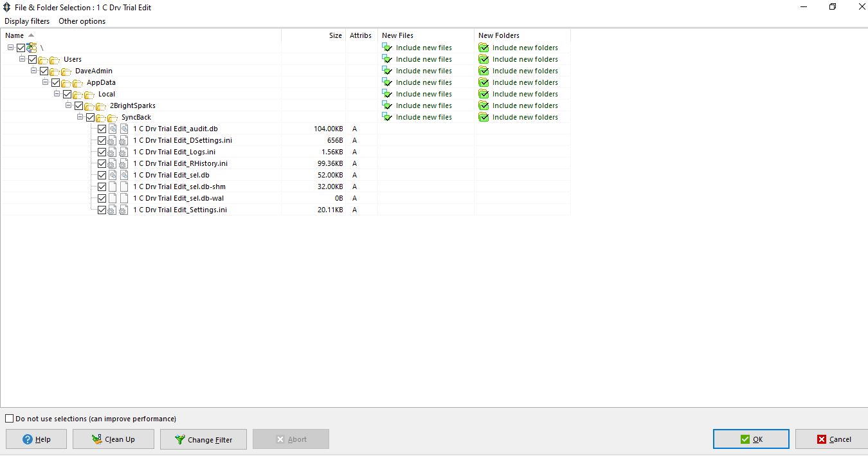This screenshot has height=456, width=868.
Task: Sort by the Size column header
Action: pyautogui.click(x=314, y=35)
